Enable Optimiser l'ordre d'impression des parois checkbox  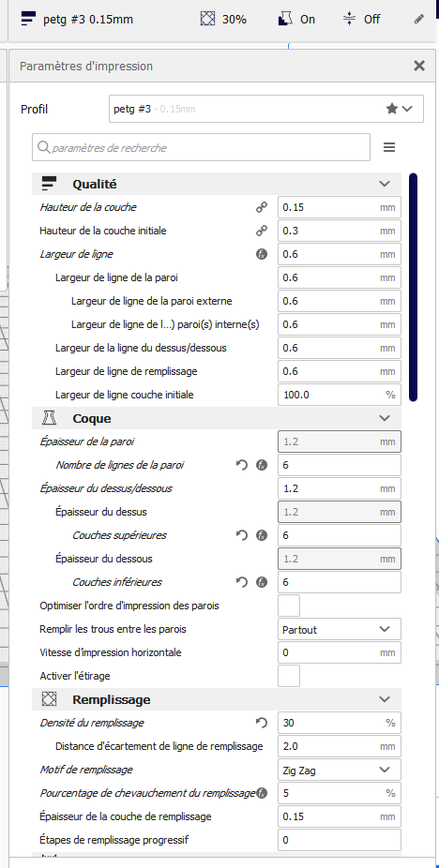pos(289,606)
